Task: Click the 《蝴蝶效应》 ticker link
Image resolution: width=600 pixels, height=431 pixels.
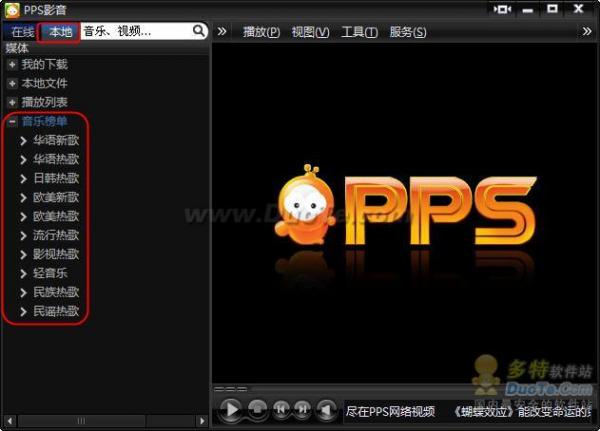Action: point(484,412)
